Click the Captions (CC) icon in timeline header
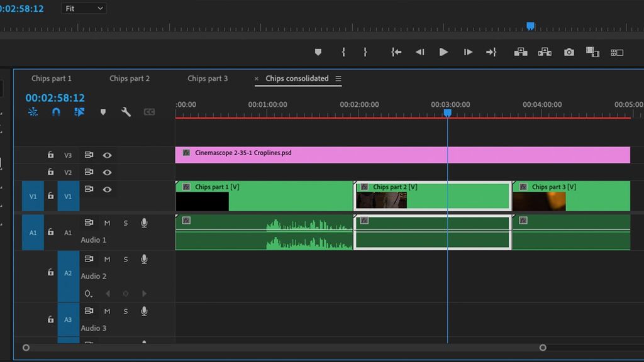This screenshot has width=644, height=362. pyautogui.click(x=149, y=111)
